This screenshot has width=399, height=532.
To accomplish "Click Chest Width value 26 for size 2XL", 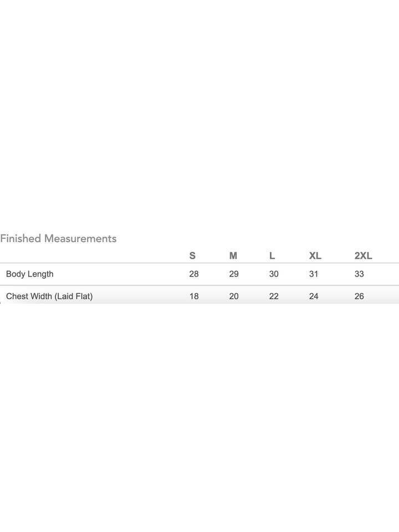I will [359, 296].
